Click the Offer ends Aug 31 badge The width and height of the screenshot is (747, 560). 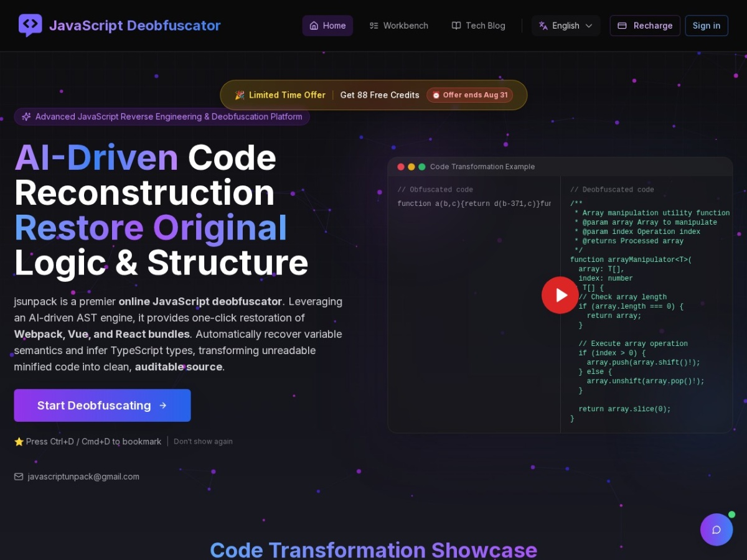[470, 95]
